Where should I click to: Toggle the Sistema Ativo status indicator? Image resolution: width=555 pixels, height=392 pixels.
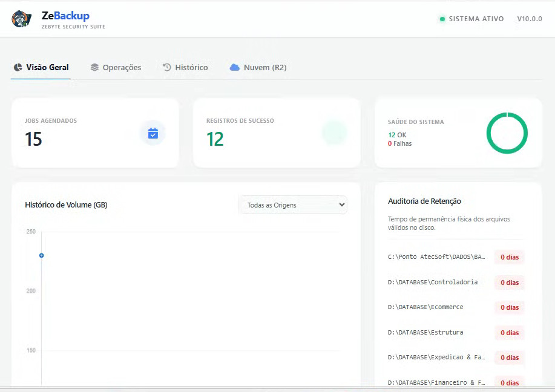pyautogui.click(x=442, y=19)
